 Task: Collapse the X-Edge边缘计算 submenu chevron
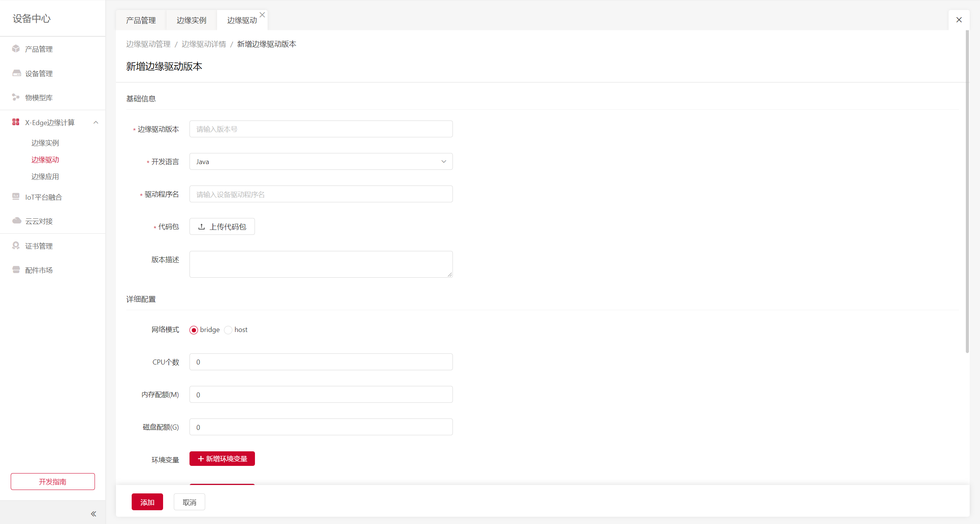click(x=96, y=122)
